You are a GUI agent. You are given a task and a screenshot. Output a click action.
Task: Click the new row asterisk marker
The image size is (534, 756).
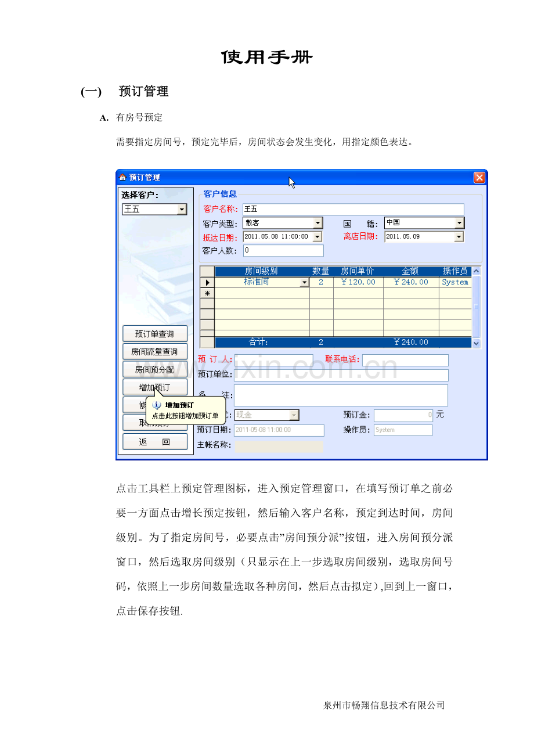pos(207,293)
